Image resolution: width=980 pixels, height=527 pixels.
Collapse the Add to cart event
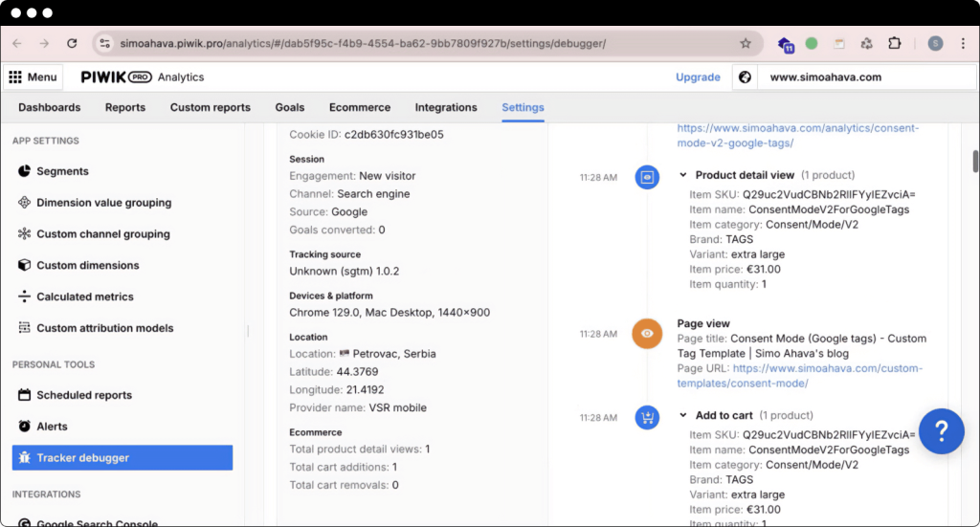(x=683, y=415)
